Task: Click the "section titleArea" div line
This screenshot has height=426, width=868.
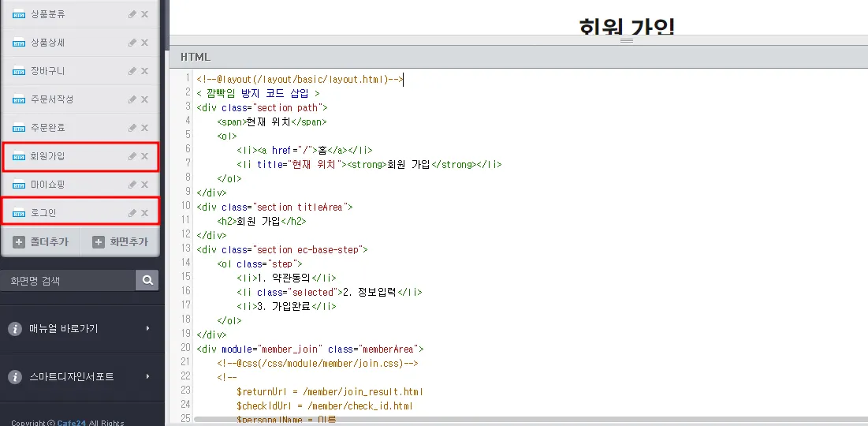Action: pos(274,207)
